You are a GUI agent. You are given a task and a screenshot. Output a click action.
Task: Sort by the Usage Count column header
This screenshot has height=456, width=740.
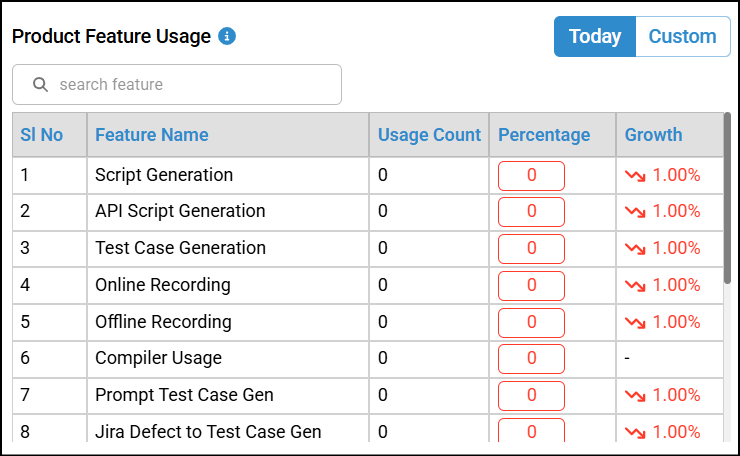(429, 135)
